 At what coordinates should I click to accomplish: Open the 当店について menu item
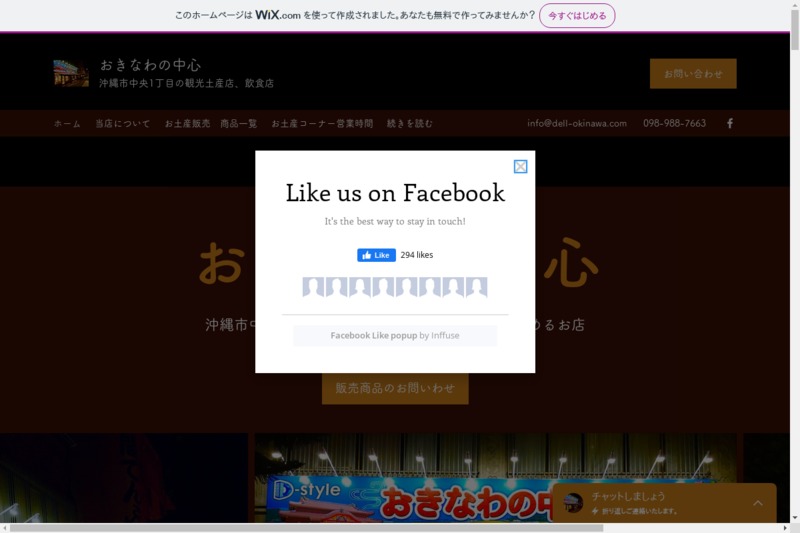(x=123, y=124)
